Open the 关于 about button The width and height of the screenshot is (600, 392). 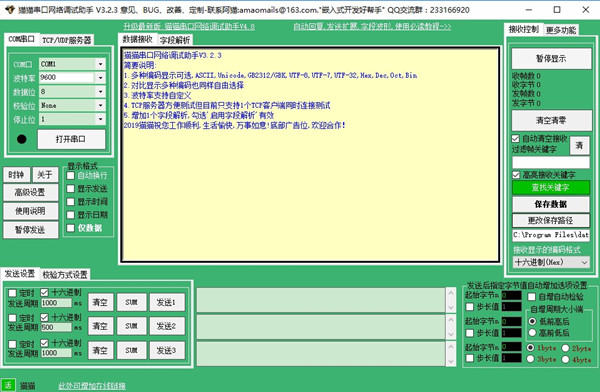pos(45,175)
